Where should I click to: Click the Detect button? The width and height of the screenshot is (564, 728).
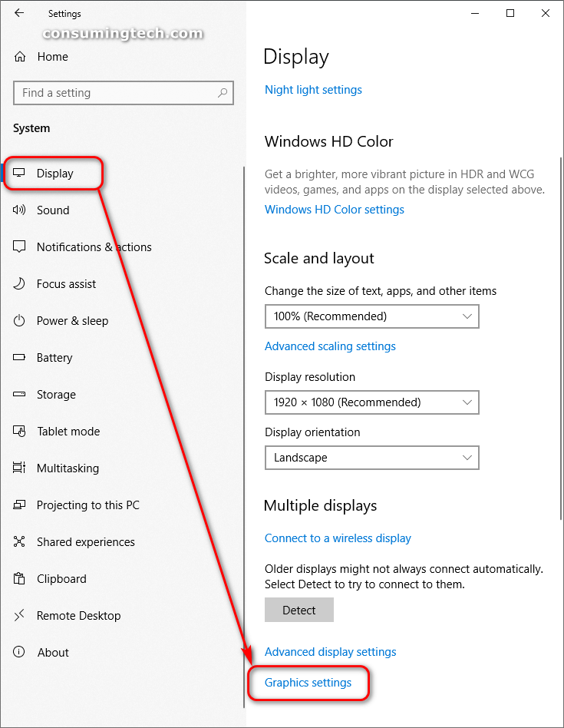[298, 610]
